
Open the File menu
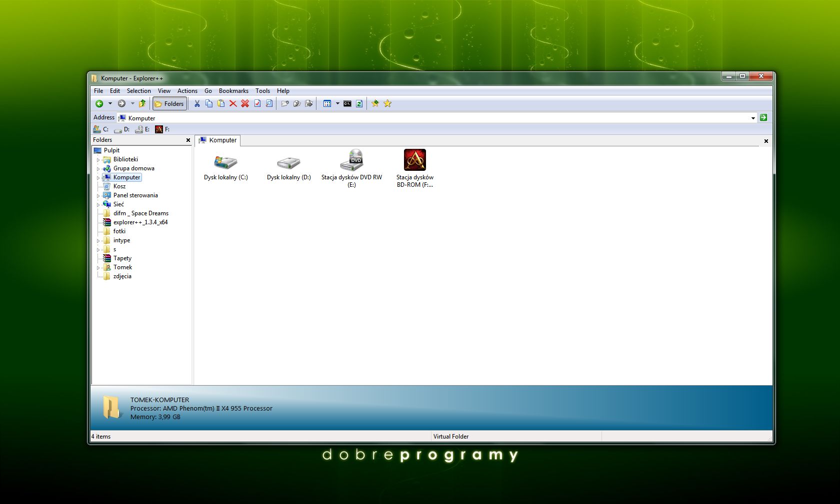(98, 91)
